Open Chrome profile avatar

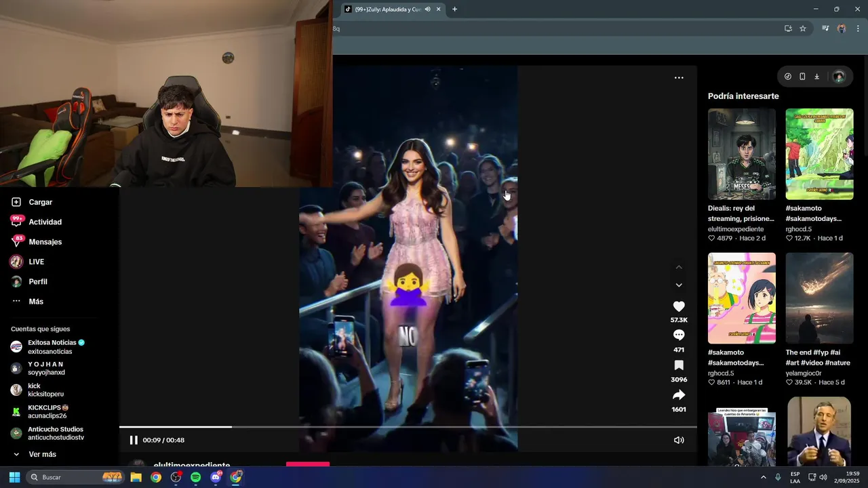tap(842, 28)
